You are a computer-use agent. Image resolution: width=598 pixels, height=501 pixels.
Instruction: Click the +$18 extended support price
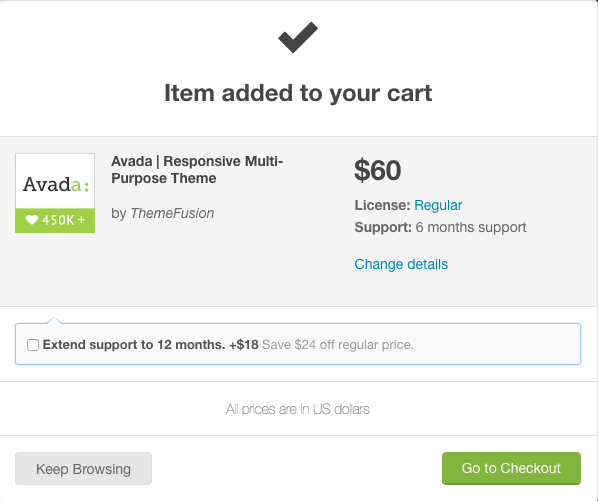[x=244, y=345]
